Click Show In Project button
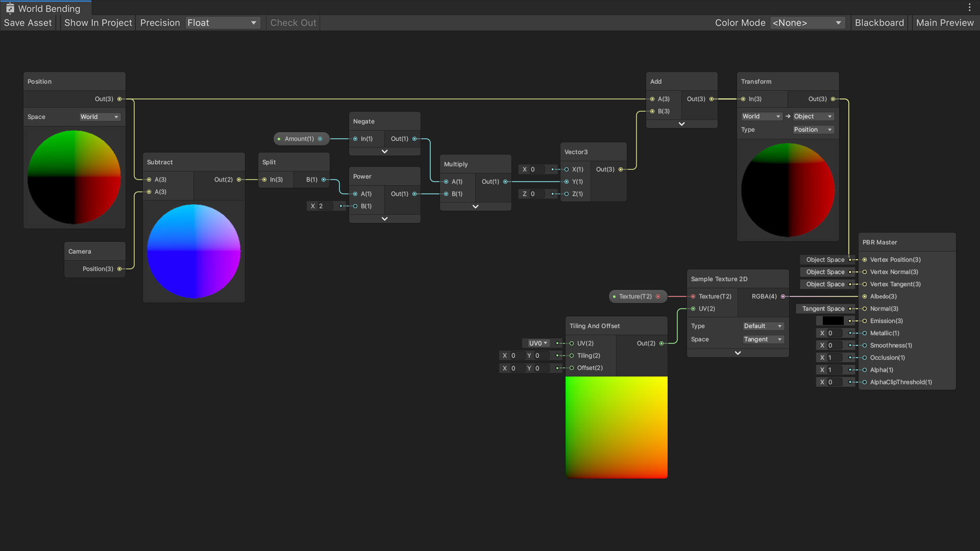This screenshot has width=980, height=551. (x=98, y=23)
